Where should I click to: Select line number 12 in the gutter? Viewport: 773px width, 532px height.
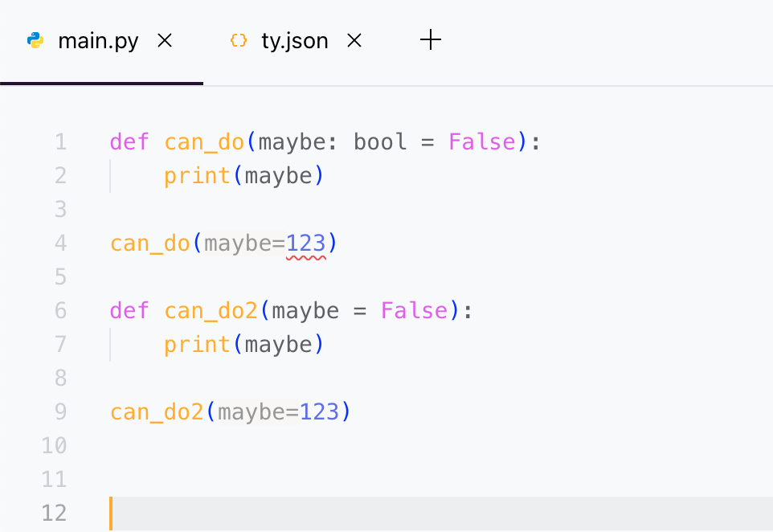pyautogui.click(x=54, y=514)
